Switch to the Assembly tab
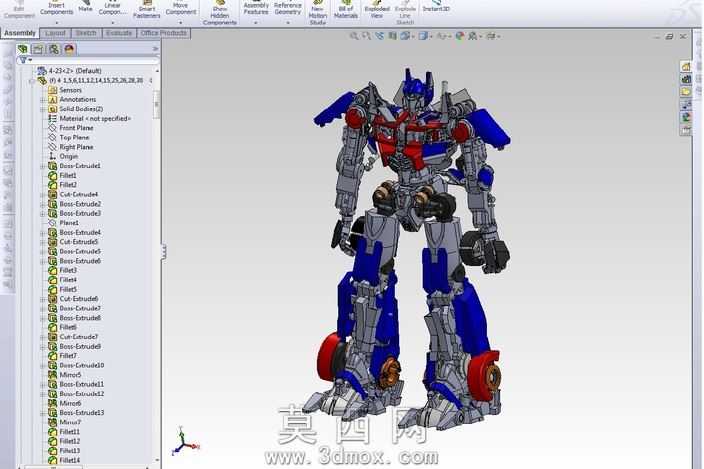The image size is (704, 469). 19,33
